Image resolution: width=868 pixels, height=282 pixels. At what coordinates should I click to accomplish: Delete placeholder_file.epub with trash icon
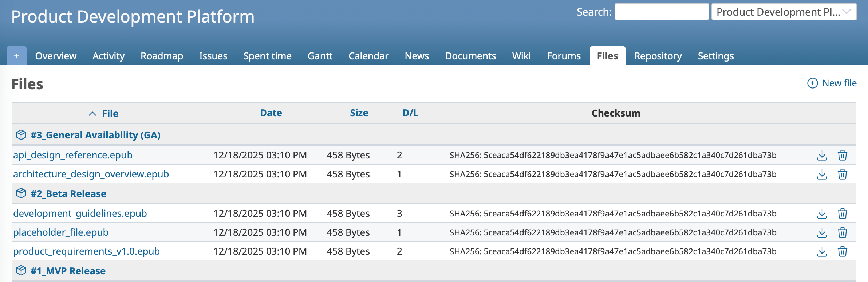(x=843, y=232)
